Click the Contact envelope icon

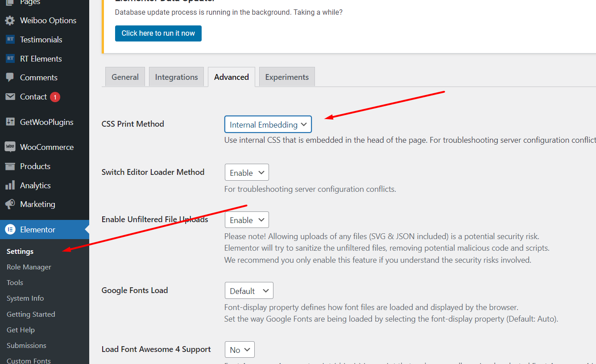(x=10, y=97)
